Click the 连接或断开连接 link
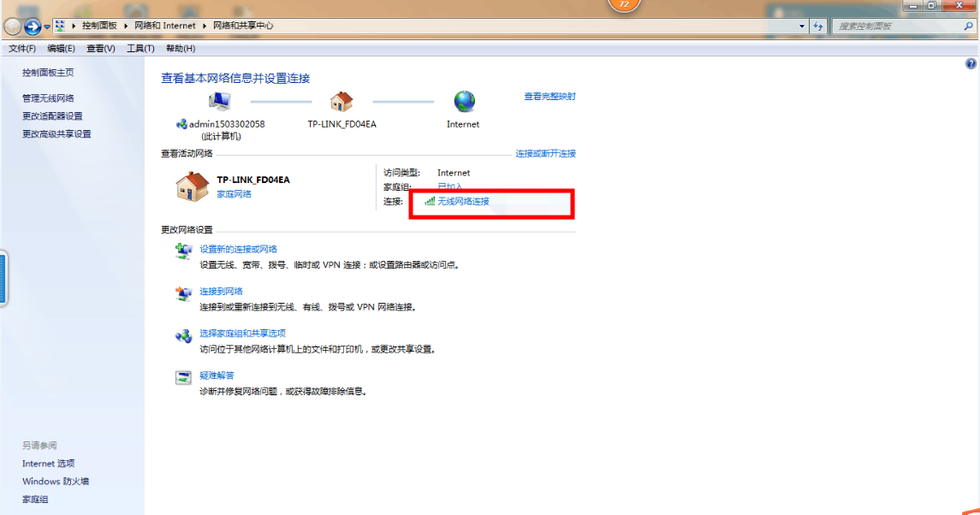The height and width of the screenshot is (515, 980). pyautogui.click(x=545, y=153)
